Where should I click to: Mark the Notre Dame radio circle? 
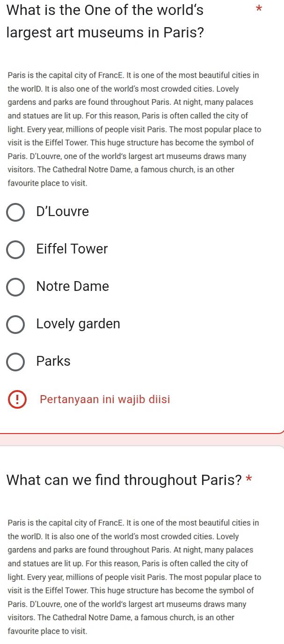pos(15,287)
